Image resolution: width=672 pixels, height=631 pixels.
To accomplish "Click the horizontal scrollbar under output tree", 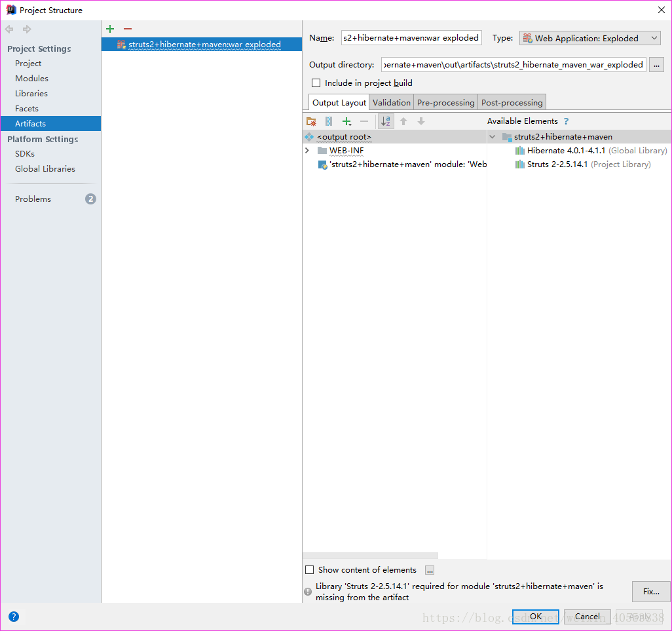I will [370, 556].
